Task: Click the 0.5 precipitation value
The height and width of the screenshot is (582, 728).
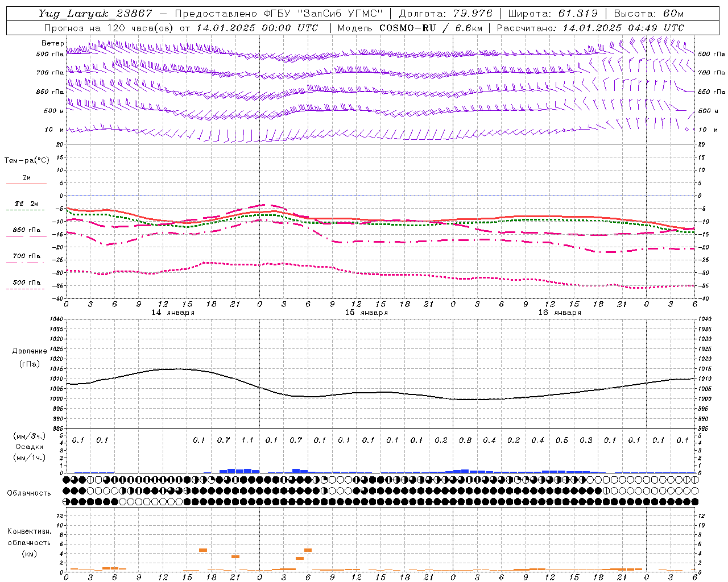Action: tap(561, 440)
